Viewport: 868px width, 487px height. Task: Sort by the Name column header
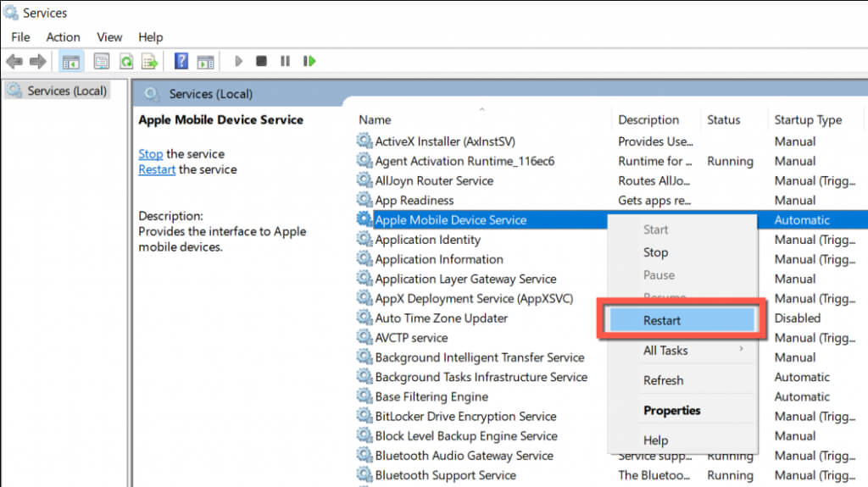[x=375, y=120]
